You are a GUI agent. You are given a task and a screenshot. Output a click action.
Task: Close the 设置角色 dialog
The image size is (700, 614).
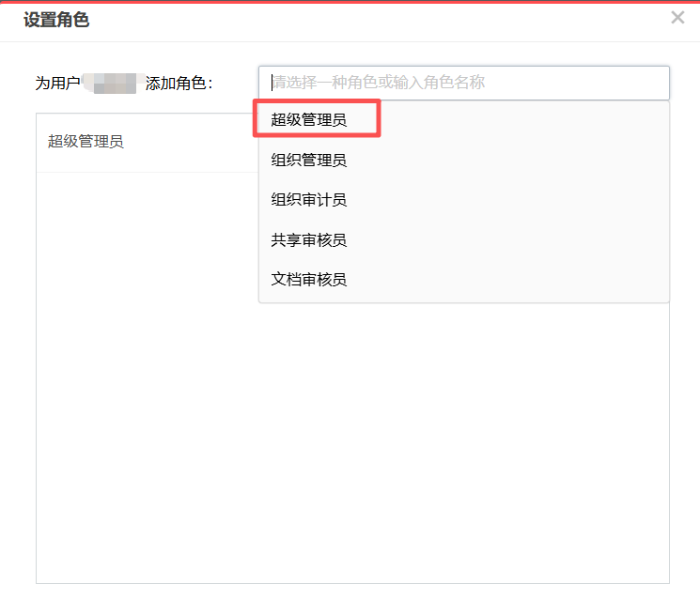[x=677, y=18]
